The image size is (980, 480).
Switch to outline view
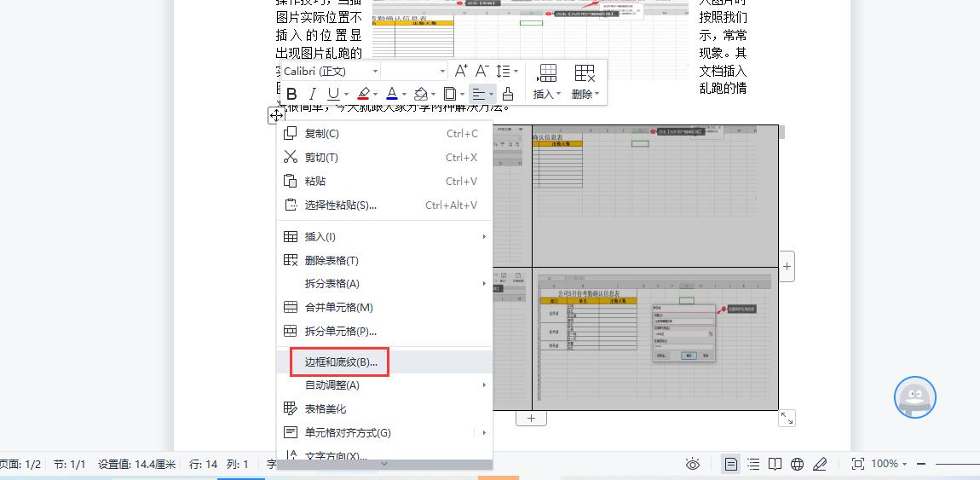pyautogui.click(x=754, y=464)
